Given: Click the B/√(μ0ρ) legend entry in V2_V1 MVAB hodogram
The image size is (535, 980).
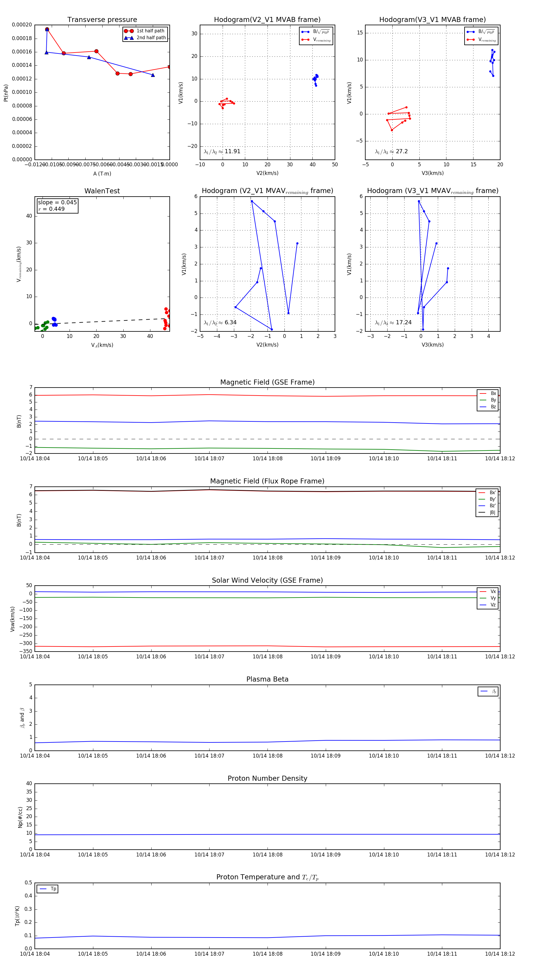Looking at the screenshot, I should tap(316, 32).
